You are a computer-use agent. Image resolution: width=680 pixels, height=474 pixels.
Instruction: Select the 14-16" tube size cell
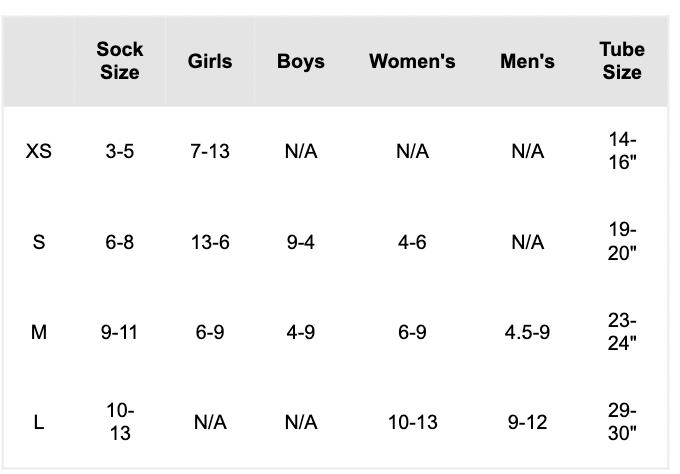[622, 151]
